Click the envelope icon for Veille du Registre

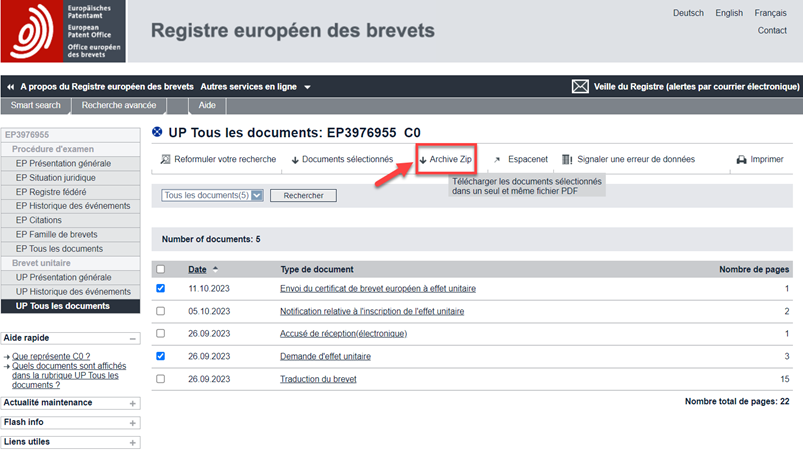pos(579,87)
